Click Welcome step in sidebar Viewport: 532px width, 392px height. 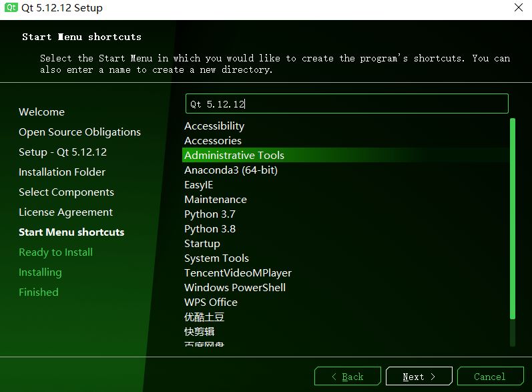click(x=42, y=112)
